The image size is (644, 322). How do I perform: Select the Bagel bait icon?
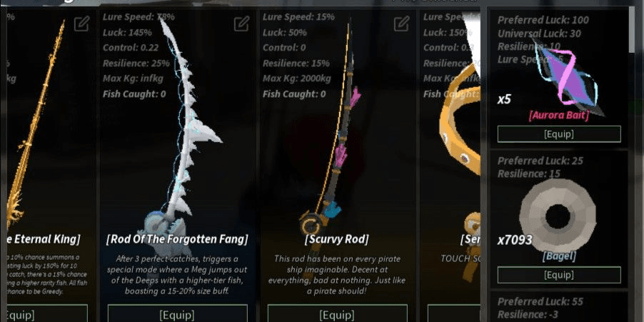558,215
